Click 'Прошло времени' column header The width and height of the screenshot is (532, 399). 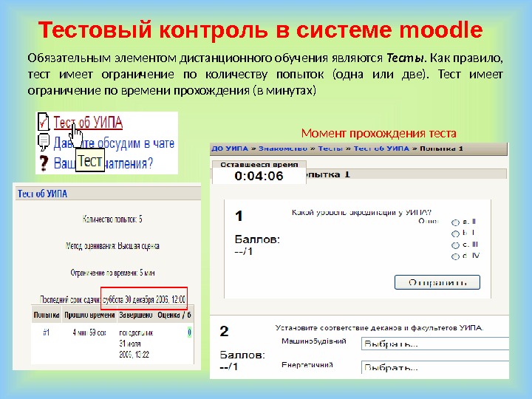point(89,315)
